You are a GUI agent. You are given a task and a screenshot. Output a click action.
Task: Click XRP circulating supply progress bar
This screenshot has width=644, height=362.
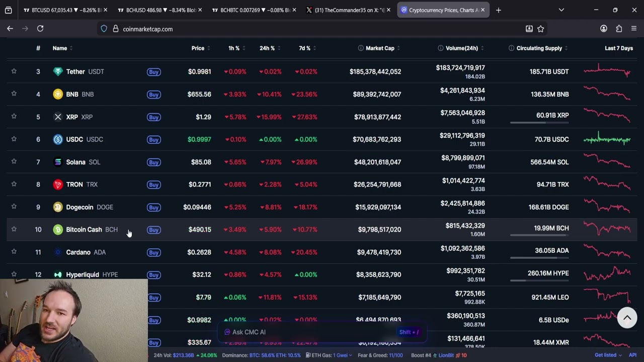539,122
